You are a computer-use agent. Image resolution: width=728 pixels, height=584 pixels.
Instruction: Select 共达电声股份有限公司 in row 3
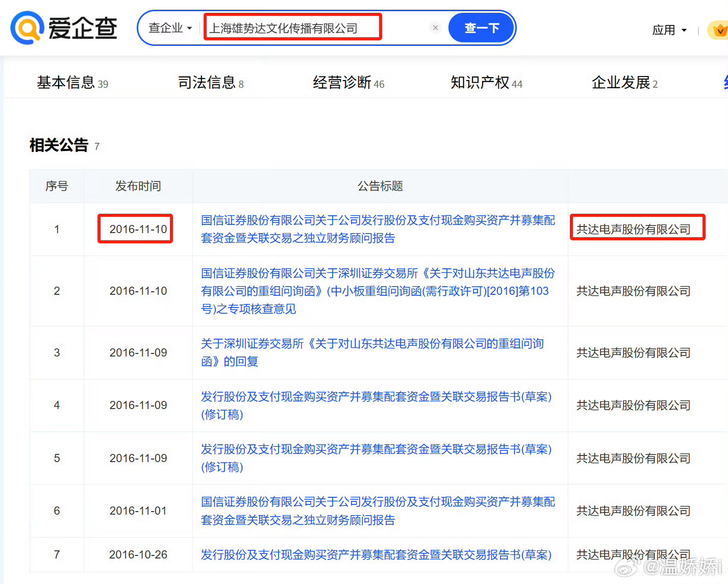tap(634, 352)
